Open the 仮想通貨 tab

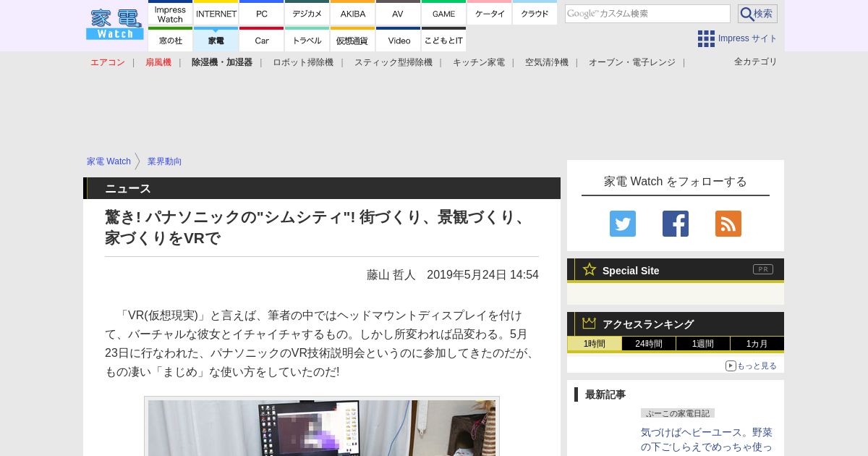353,40
